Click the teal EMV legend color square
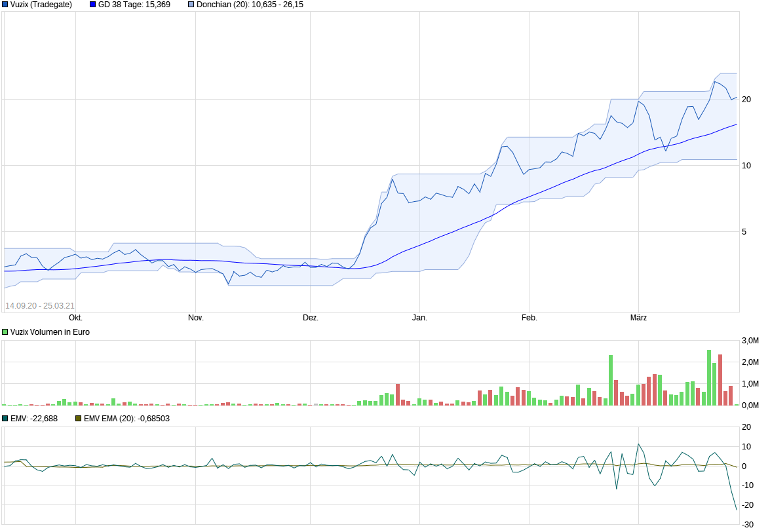 [5, 418]
